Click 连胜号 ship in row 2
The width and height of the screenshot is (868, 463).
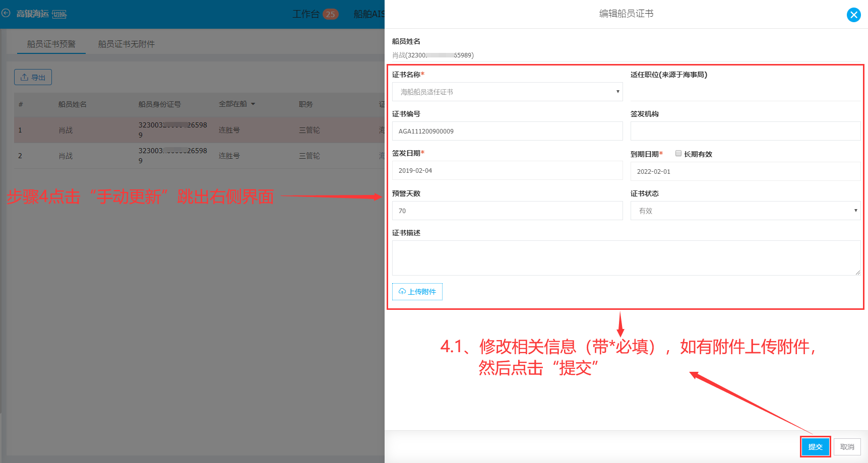click(x=229, y=156)
